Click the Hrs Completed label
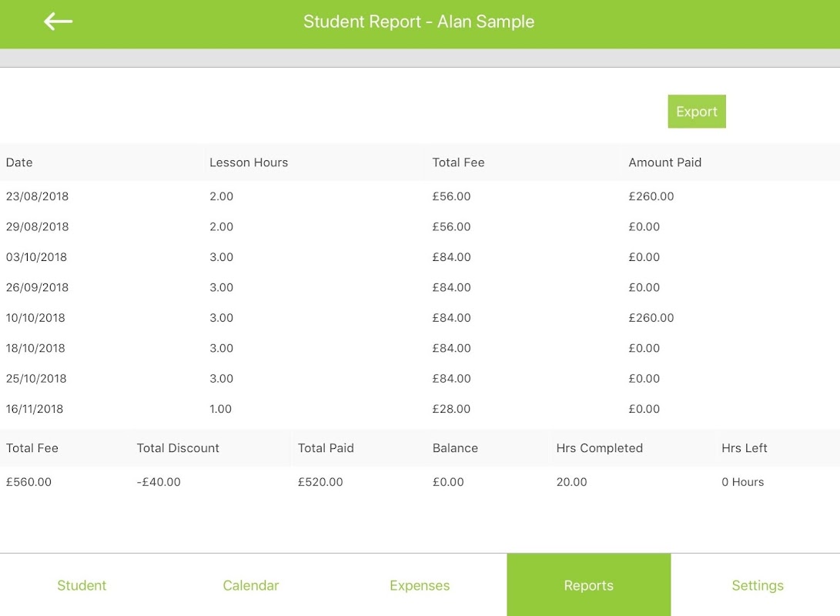Viewport: 840px width, 616px height. (600, 448)
